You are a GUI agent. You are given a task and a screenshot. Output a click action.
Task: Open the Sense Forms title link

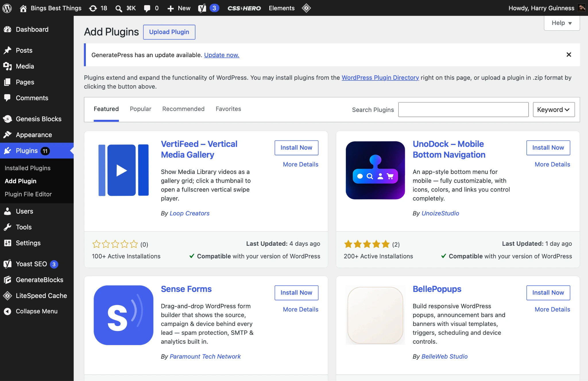186,289
